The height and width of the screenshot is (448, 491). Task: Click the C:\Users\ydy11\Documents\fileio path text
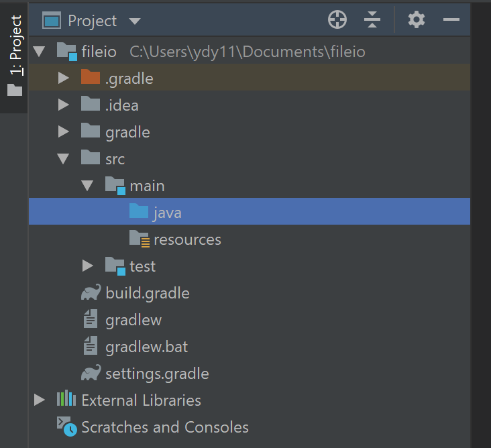248,52
